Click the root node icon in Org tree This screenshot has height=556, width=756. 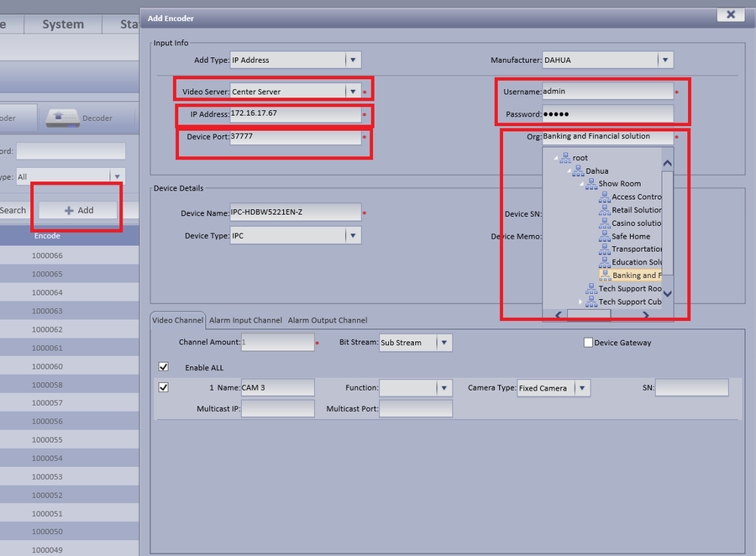(565, 158)
